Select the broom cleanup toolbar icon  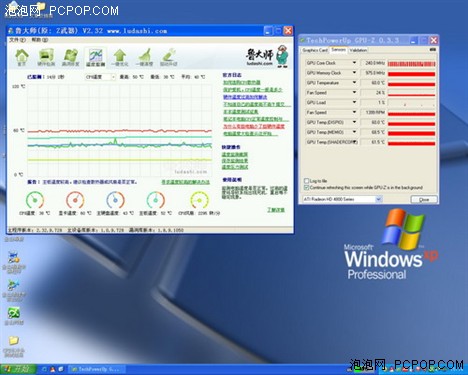tap(144, 57)
